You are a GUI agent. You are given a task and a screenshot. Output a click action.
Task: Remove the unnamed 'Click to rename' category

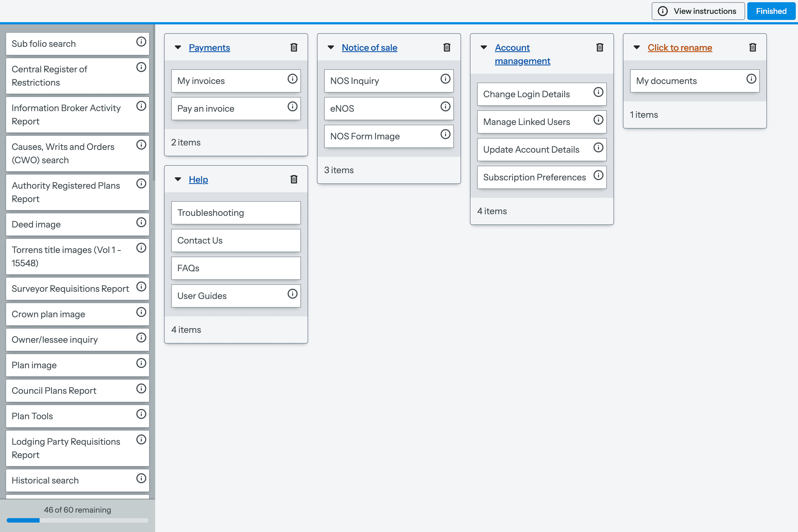click(x=753, y=47)
